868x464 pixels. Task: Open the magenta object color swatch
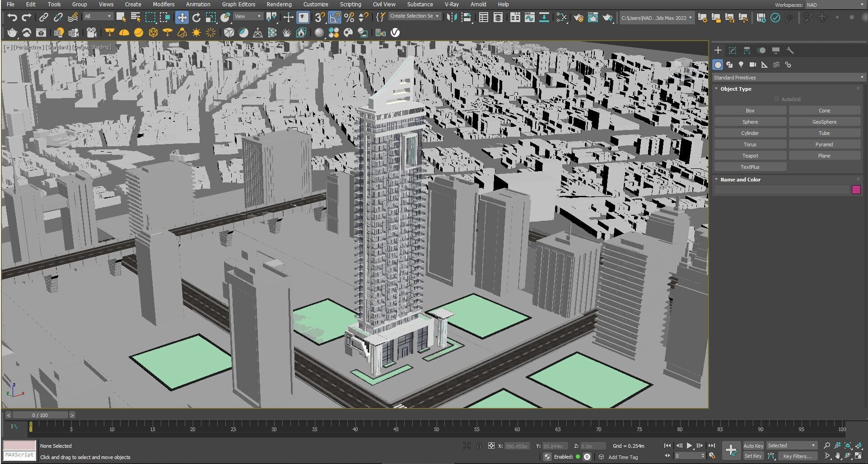pos(856,190)
